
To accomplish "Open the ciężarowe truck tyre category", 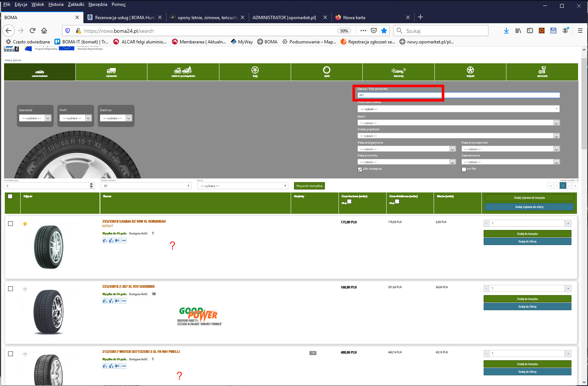I will [x=111, y=72].
